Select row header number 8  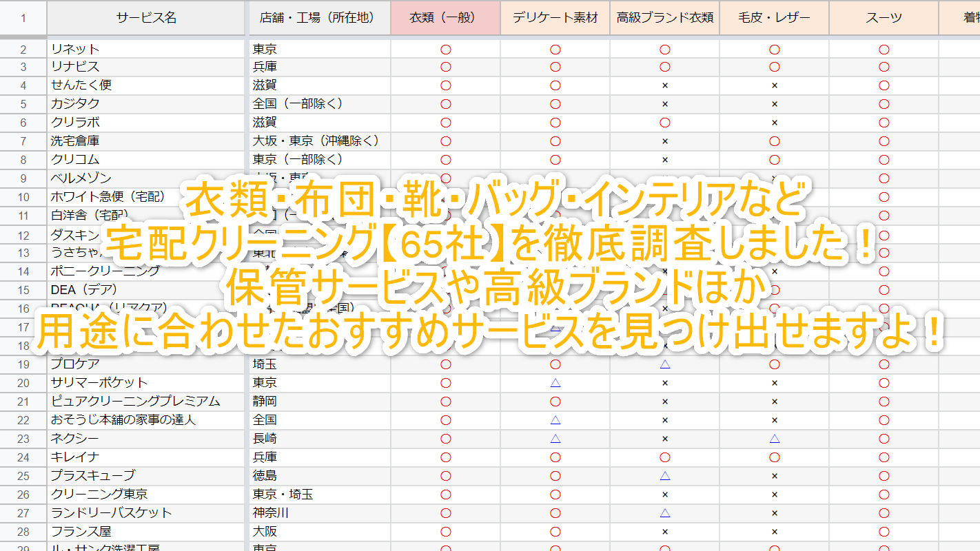23,160
